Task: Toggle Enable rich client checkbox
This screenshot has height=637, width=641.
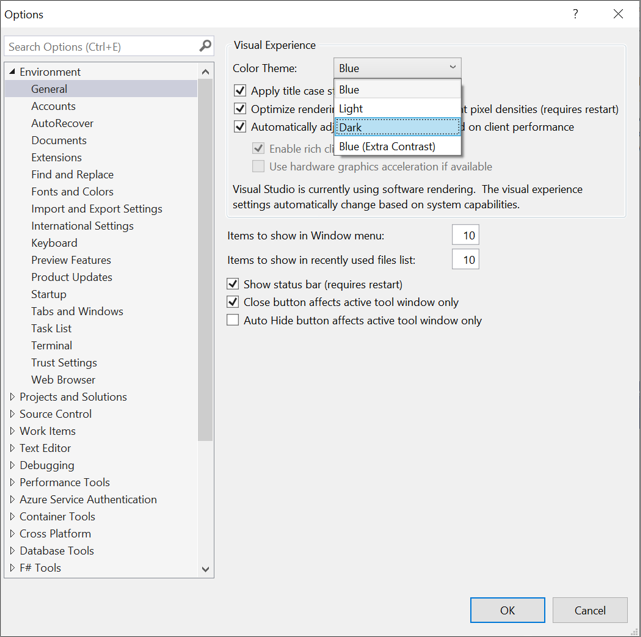Action: tap(258, 148)
